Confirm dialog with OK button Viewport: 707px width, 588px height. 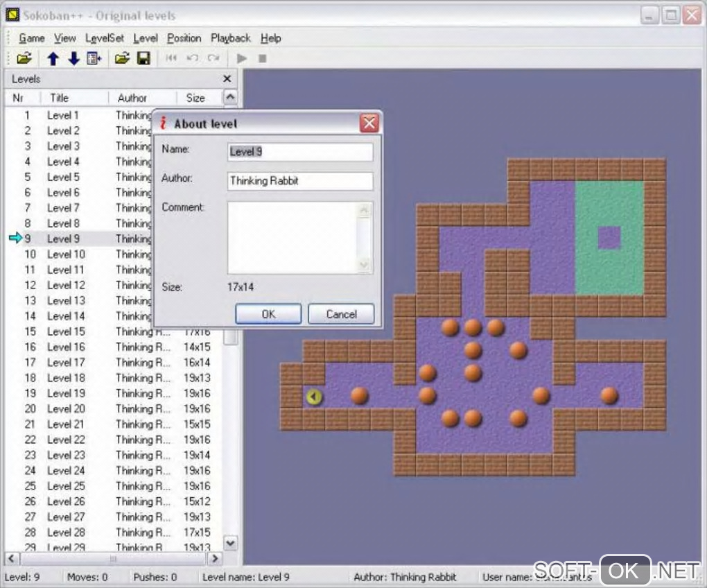coord(268,314)
